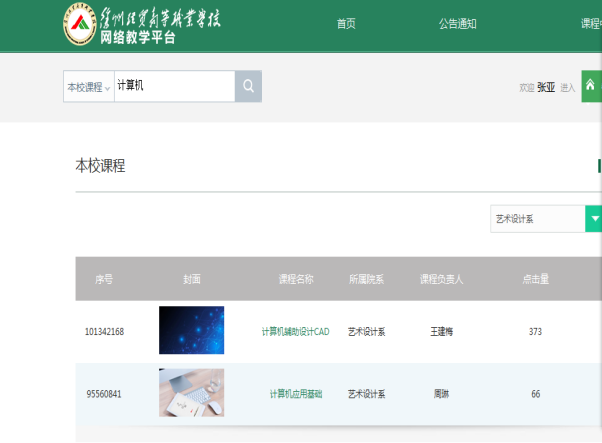Click the magnifier search button
The width and height of the screenshot is (602, 443).
(x=248, y=86)
